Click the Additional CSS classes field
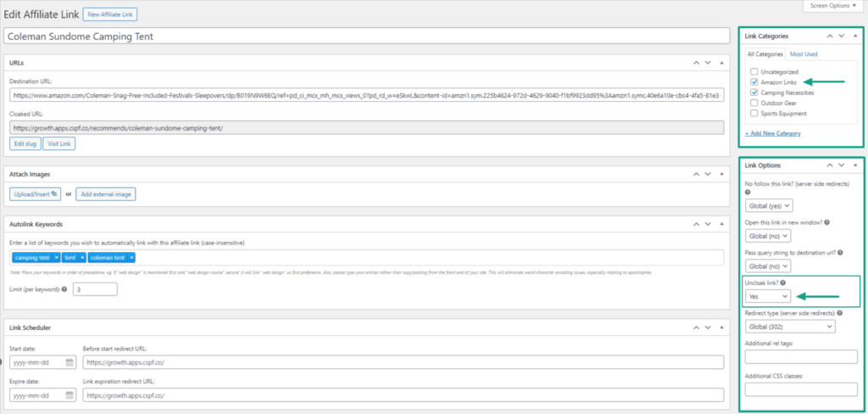 pos(801,389)
